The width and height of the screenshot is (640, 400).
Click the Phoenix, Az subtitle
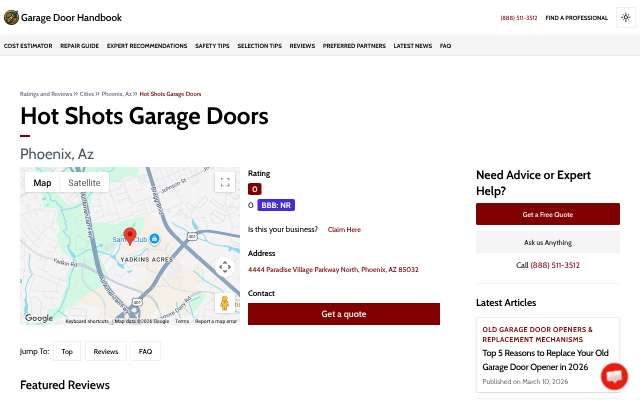pyautogui.click(x=57, y=154)
